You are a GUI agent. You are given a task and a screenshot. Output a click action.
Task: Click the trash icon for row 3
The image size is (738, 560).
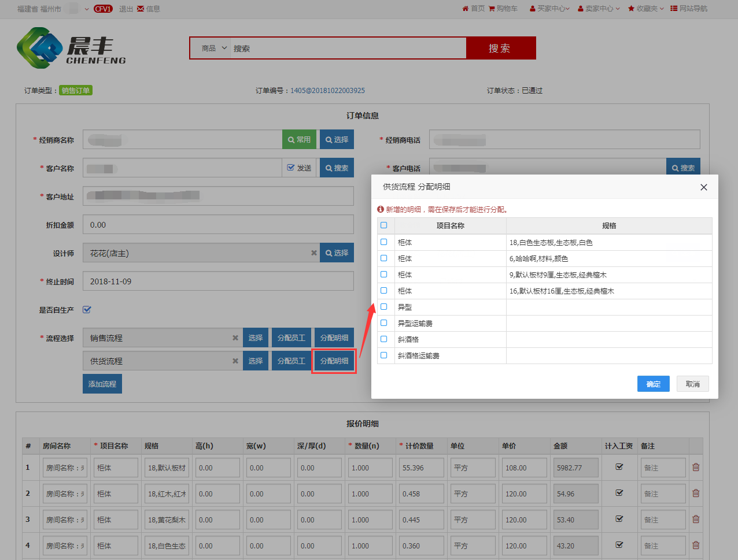coord(696,519)
